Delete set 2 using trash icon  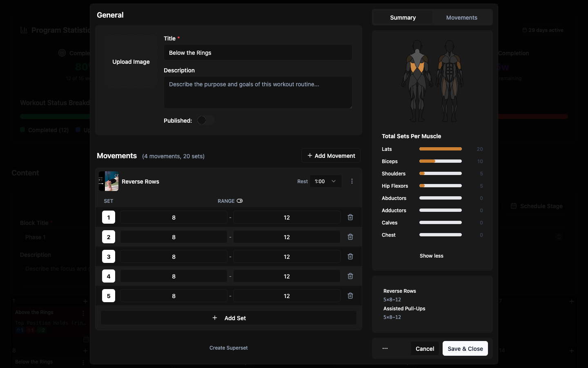point(350,237)
